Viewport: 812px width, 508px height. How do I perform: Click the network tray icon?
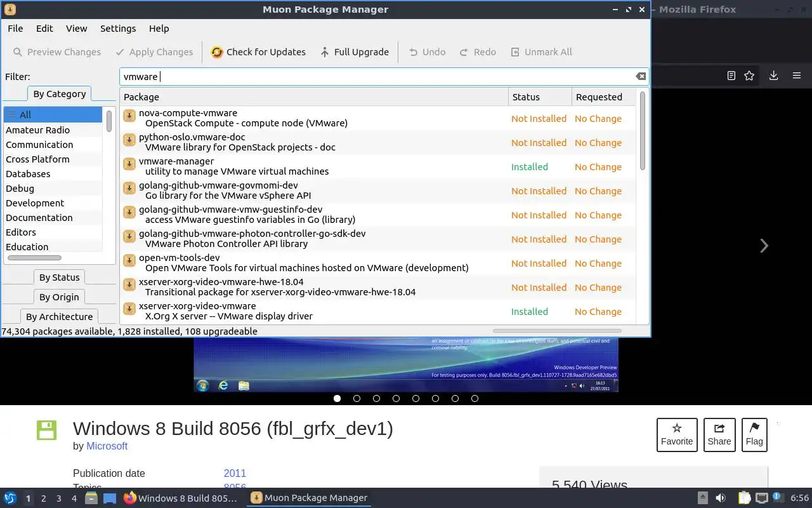click(x=761, y=498)
